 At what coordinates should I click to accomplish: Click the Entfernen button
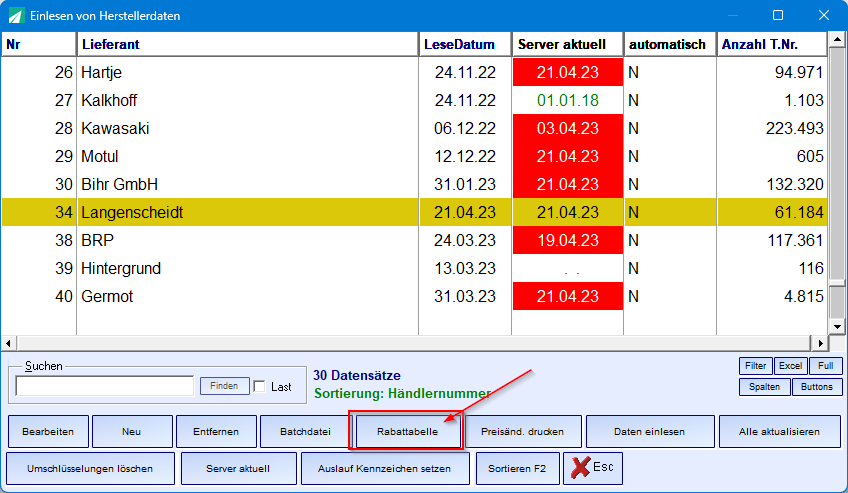click(x=216, y=431)
